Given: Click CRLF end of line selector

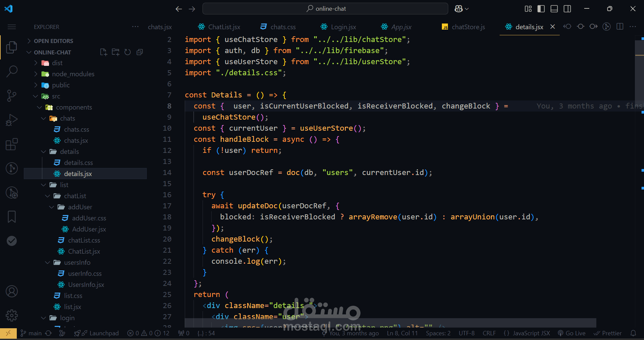Looking at the screenshot, I should pyautogui.click(x=489, y=333).
